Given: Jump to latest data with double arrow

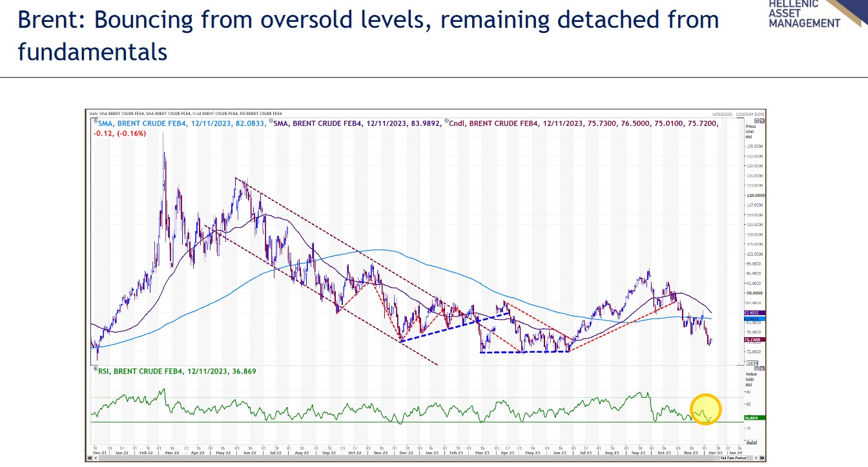Looking at the screenshot, I should tap(762, 458).
